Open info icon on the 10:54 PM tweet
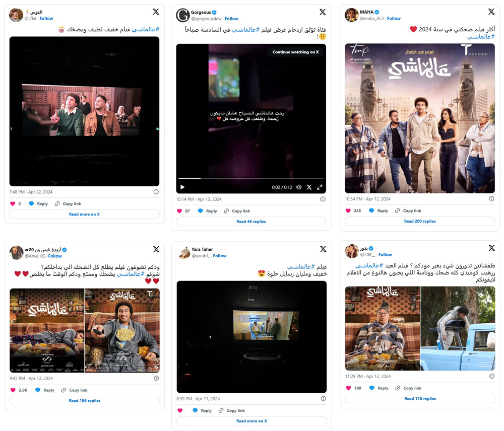Image resolution: width=504 pixels, height=431 pixels. point(491,199)
